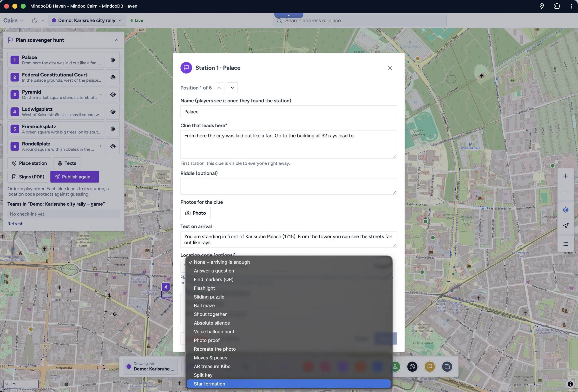Click the Place station button
This screenshot has width=578, height=392.
[x=29, y=163]
